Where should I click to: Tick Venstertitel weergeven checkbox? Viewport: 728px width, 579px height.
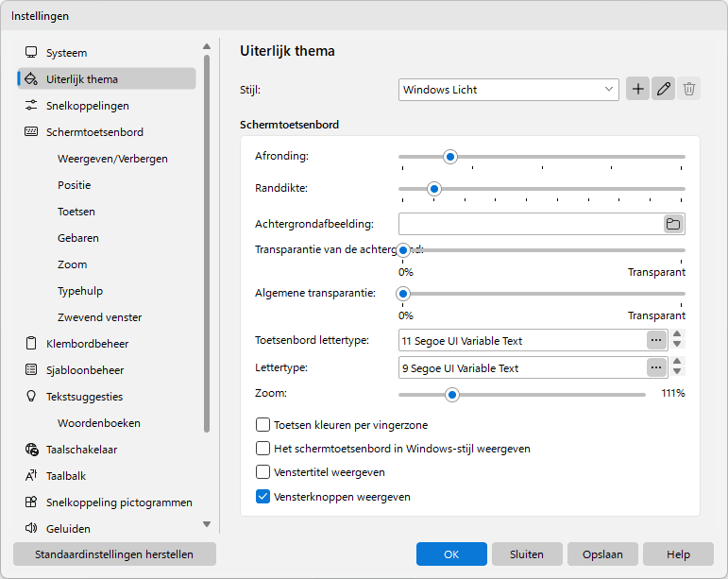pos(262,471)
